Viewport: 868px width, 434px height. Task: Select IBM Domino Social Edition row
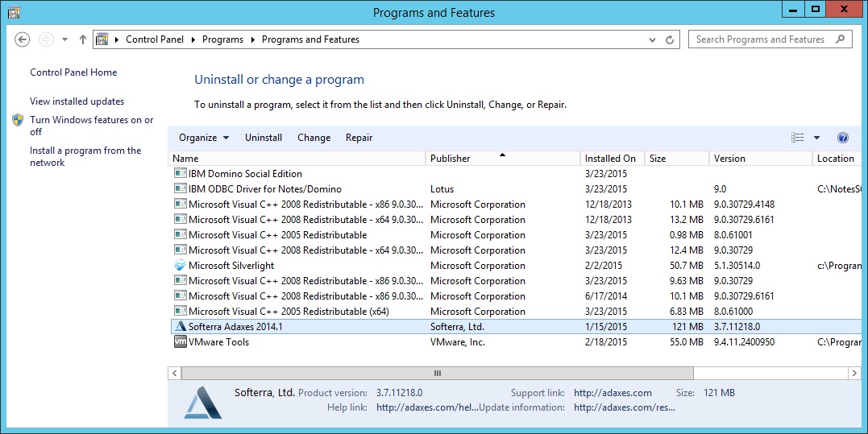coord(515,174)
